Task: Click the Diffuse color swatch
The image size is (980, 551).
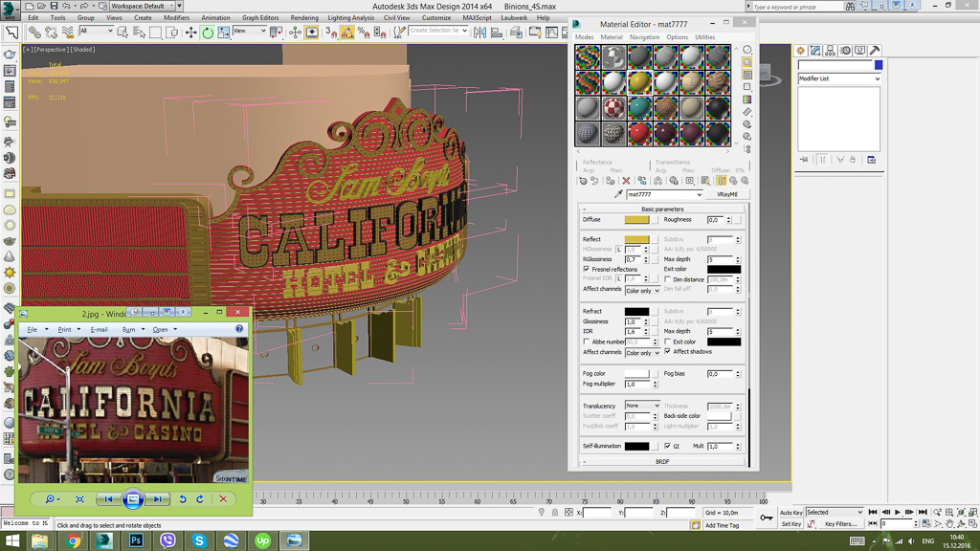Action: click(636, 219)
